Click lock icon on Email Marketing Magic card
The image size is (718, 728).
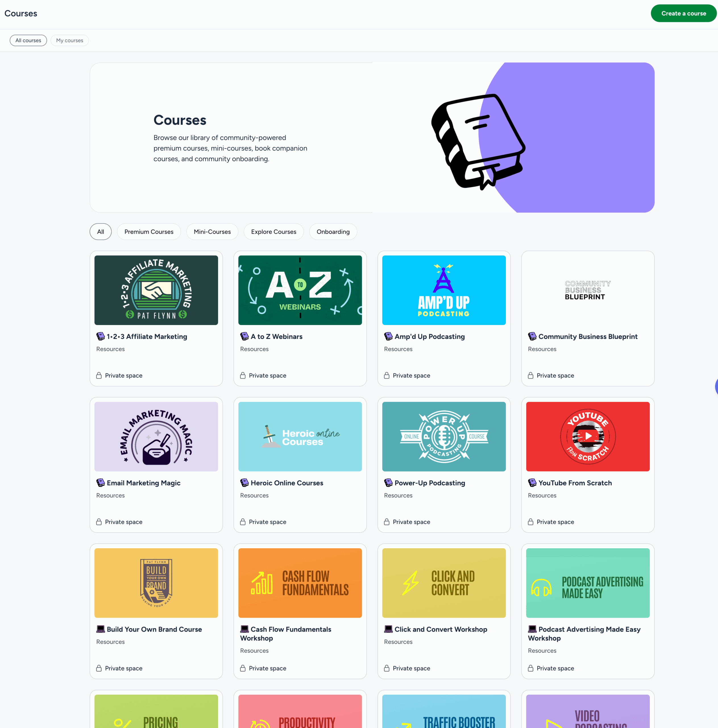coord(99,522)
